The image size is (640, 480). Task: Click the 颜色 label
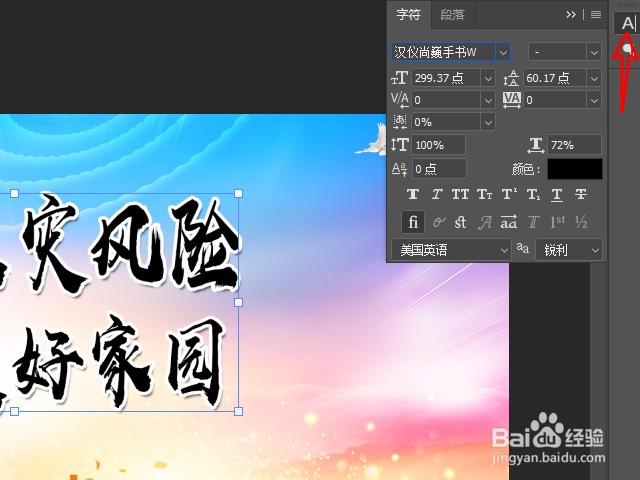click(526, 169)
